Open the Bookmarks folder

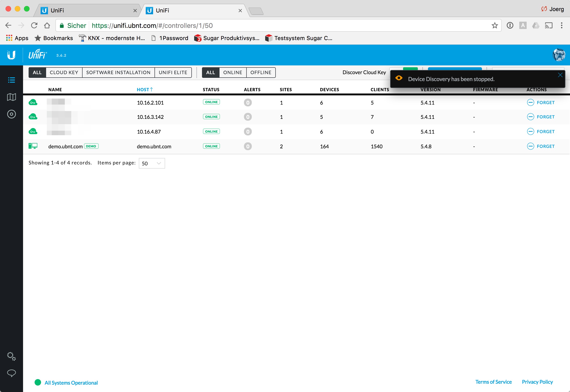pyautogui.click(x=53, y=38)
